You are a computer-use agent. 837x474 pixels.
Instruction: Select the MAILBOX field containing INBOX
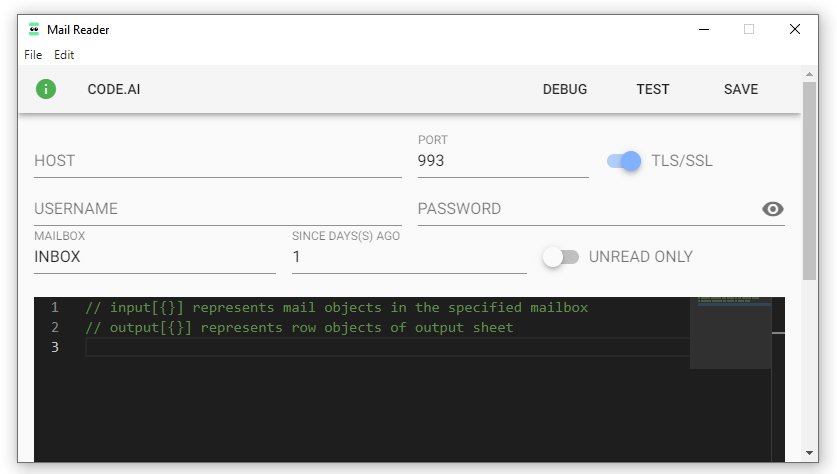155,257
